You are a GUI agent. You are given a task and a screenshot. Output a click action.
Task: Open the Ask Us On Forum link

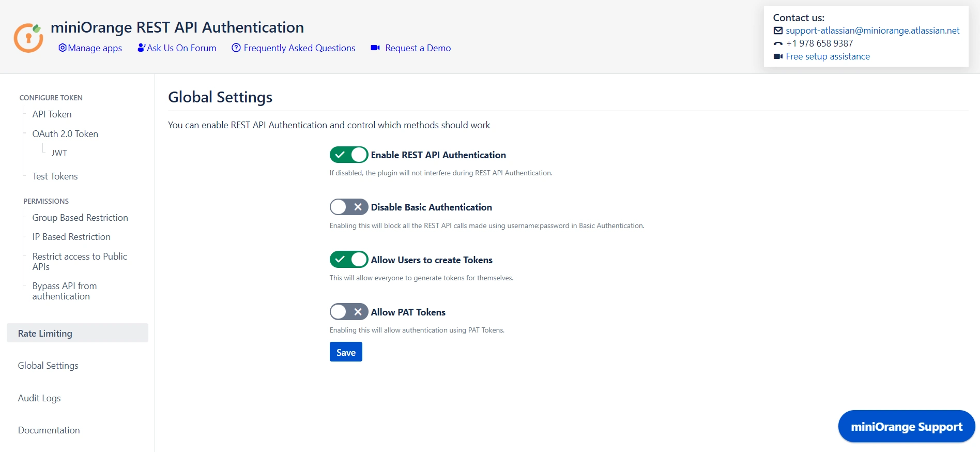pyautogui.click(x=181, y=48)
